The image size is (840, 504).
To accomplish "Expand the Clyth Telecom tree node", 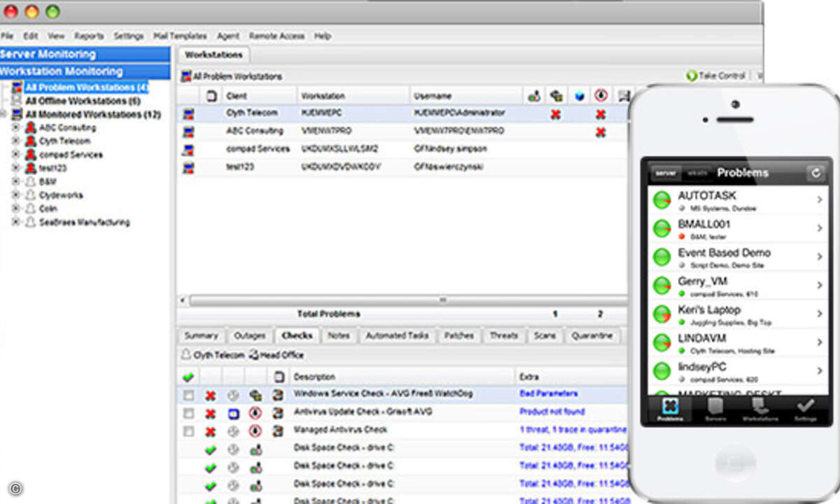I will 16,141.
